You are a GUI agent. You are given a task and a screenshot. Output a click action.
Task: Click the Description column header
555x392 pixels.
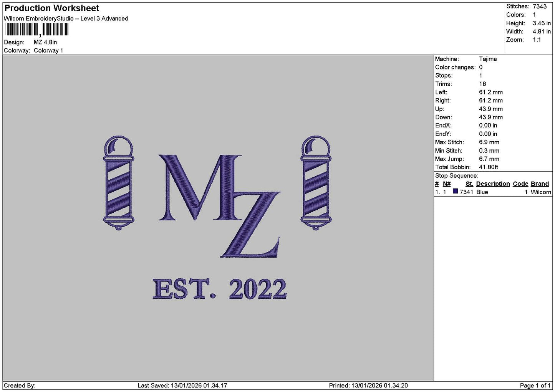pyautogui.click(x=493, y=184)
